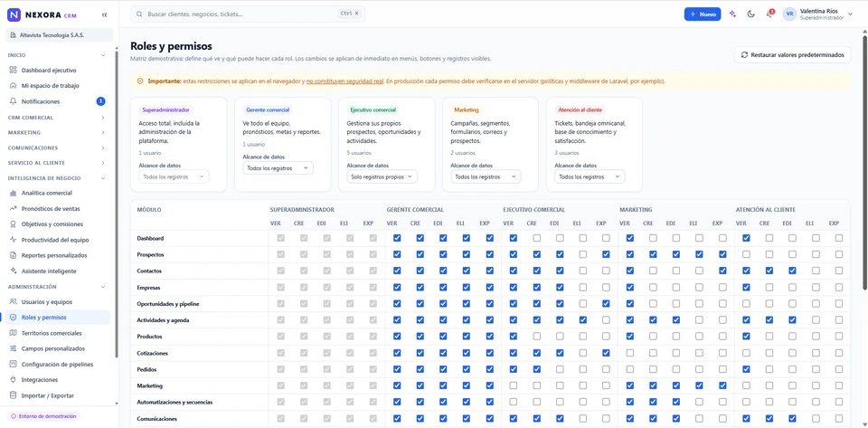Click the VR user avatar
Image resolution: width=868 pixels, height=428 pixels.
click(789, 14)
